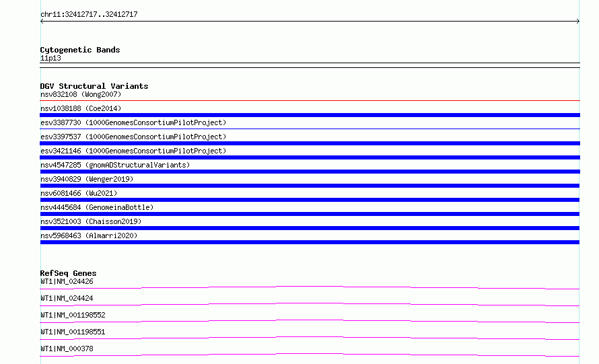
Task: Select the RefSeq Genes track heading
Action: [68, 273]
